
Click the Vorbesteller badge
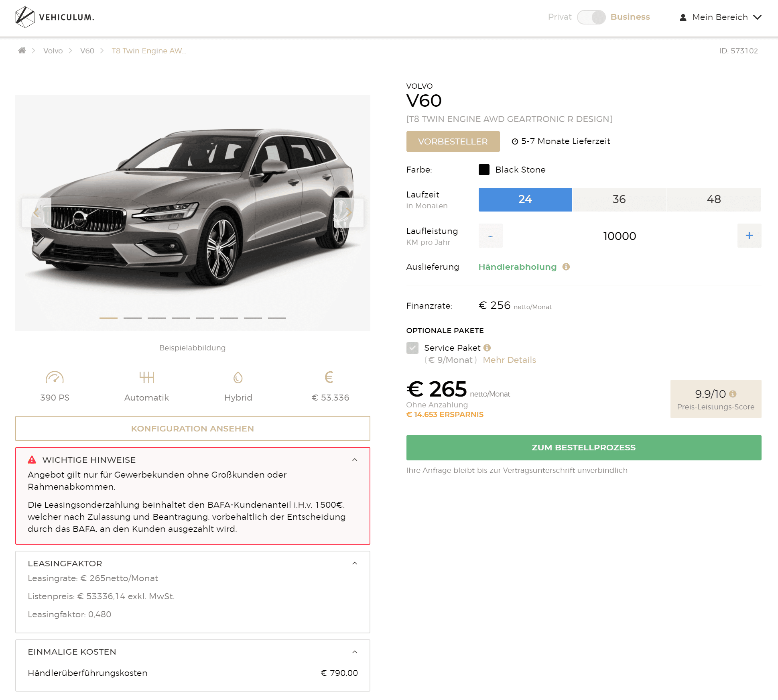[453, 141]
